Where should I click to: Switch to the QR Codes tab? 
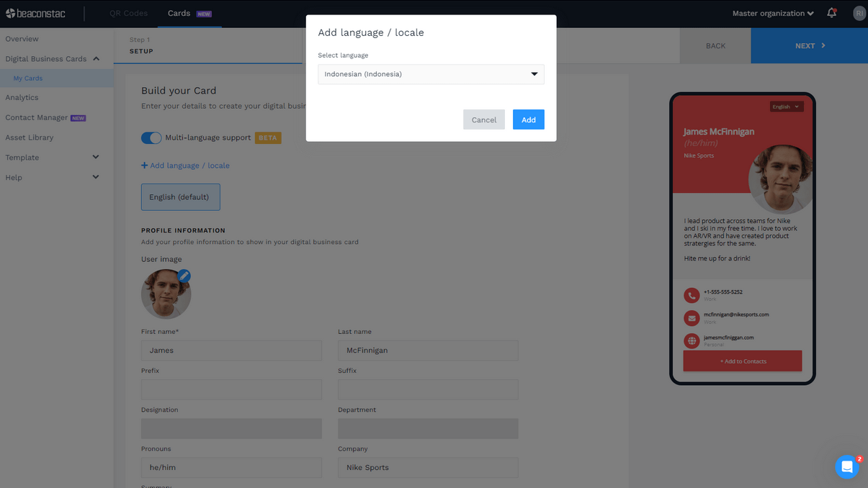pyautogui.click(x=128, y=13)
